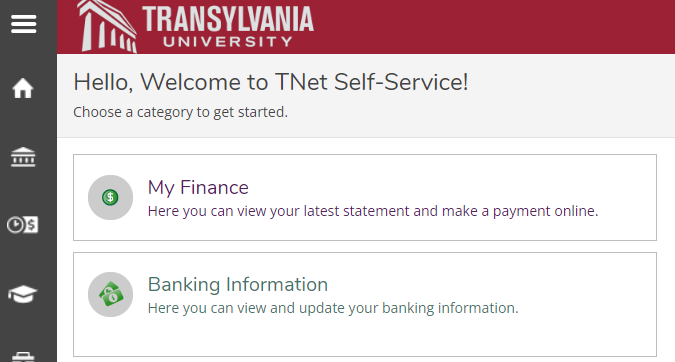Open the My Finance heading link
Image resolution: width=675 pixels, height=362 pixels.
[x=198, y=188]
